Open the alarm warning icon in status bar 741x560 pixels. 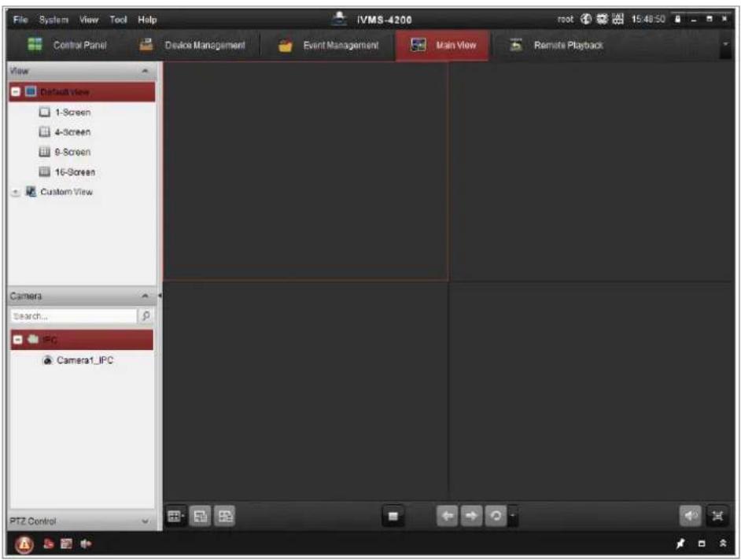tap(24, 544)
